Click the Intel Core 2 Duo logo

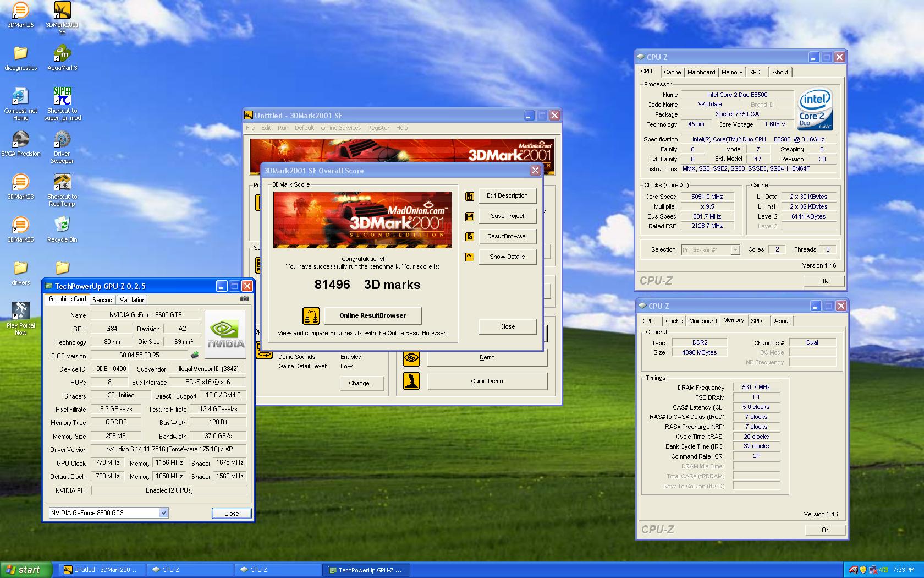pyautogui.click(x=815, y=110)
